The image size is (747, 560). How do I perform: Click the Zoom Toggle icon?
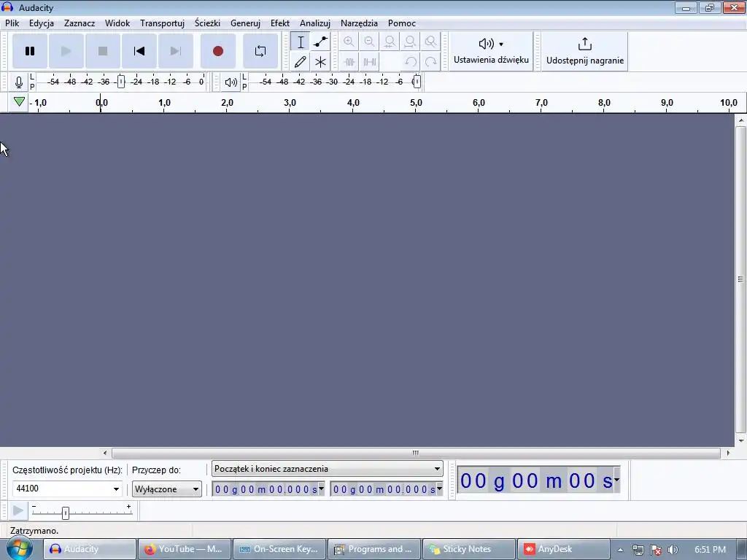coord(430,42)
